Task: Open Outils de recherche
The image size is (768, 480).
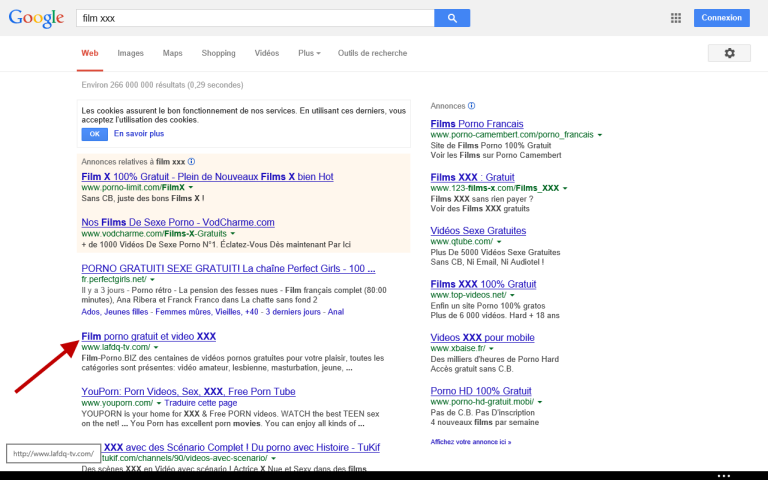Action: click(x=372, y=53)
